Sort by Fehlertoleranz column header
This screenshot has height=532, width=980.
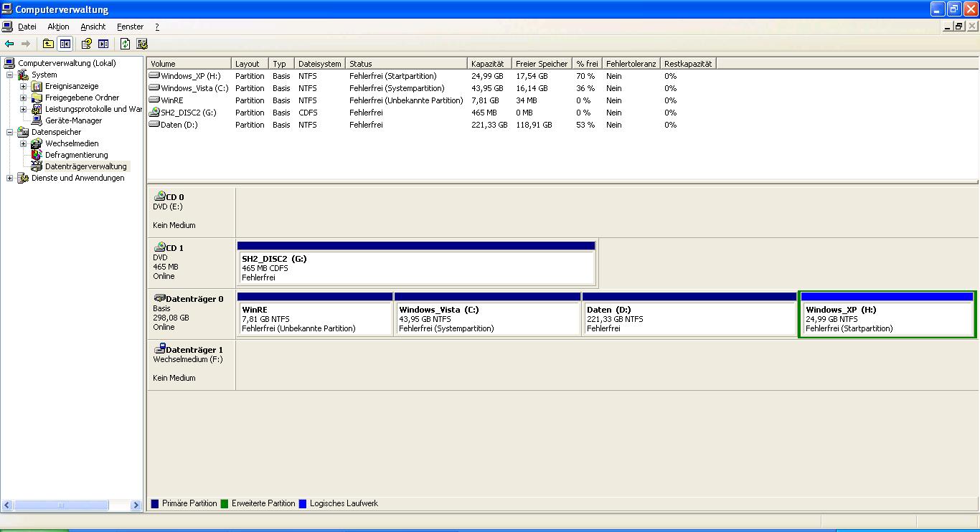(x=631, y=64)
